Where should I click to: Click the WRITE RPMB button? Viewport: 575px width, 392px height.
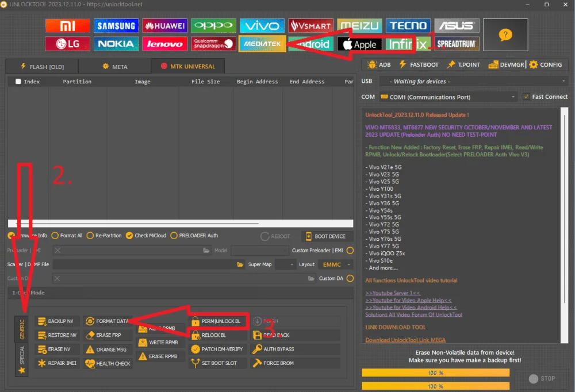[160, 342]
